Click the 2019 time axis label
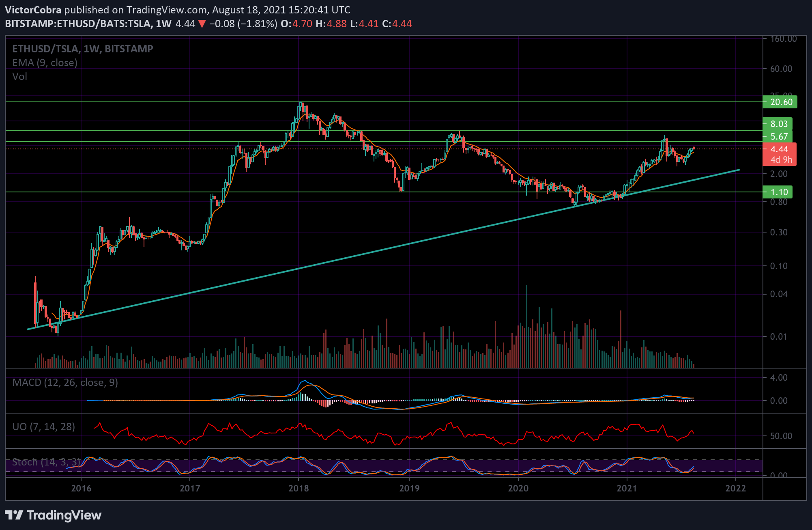 coord(409,488)
